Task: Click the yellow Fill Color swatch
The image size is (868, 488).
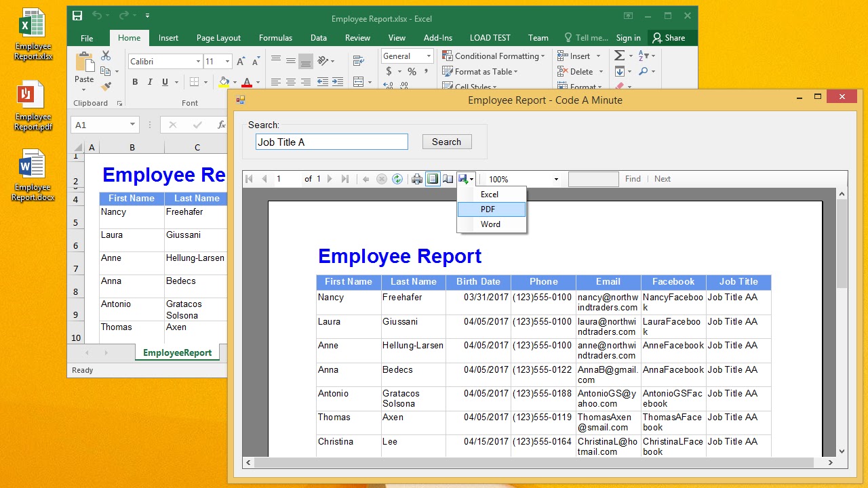Action: point(224,82)
